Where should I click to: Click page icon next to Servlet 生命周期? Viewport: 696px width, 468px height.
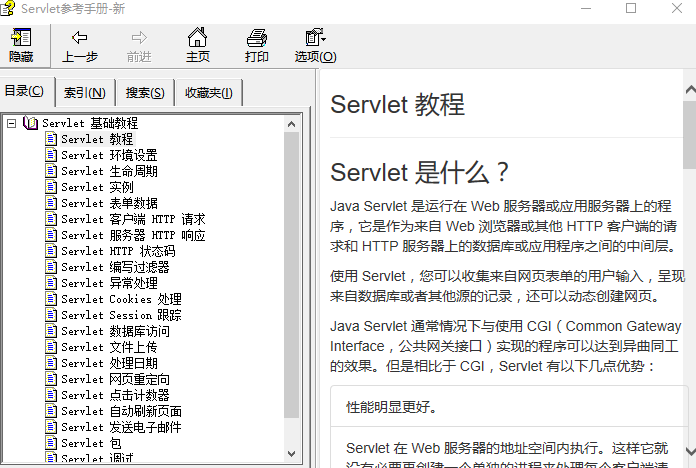tap(51, 171)
